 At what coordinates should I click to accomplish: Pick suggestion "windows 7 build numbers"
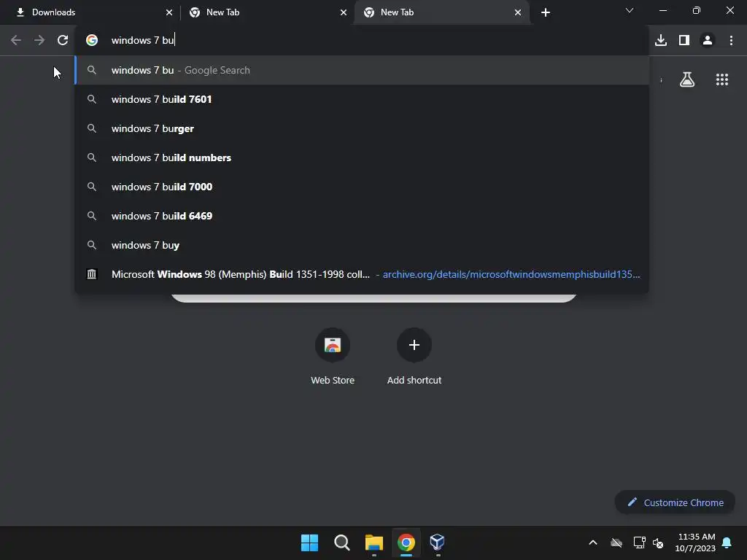[362, 157]
